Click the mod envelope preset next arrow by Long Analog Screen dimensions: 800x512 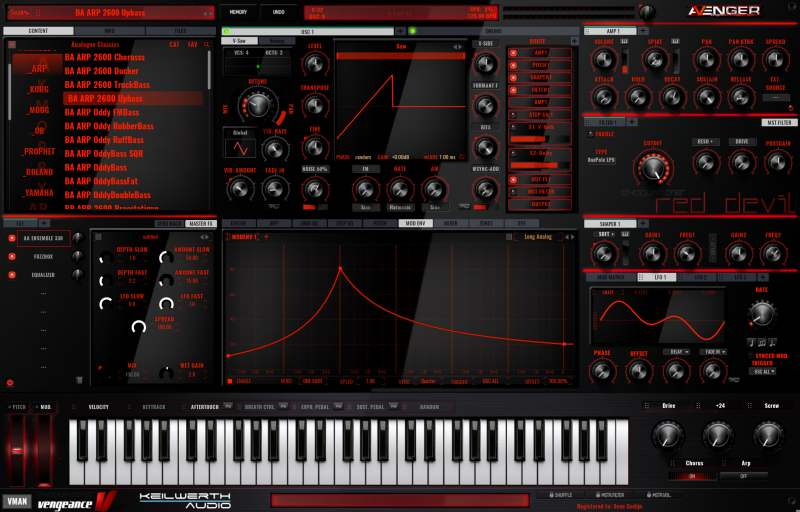tap(572, 237)
